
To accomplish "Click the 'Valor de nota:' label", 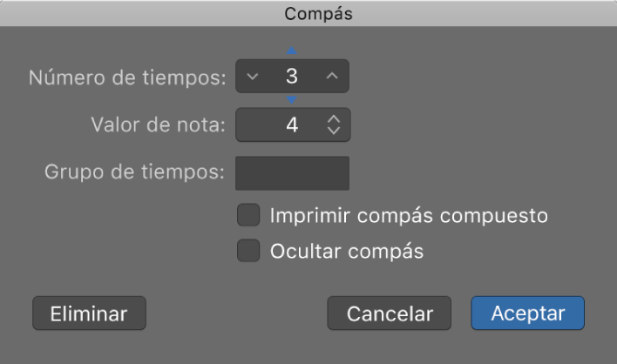I will pyautogui.click(x=158, y=125).
